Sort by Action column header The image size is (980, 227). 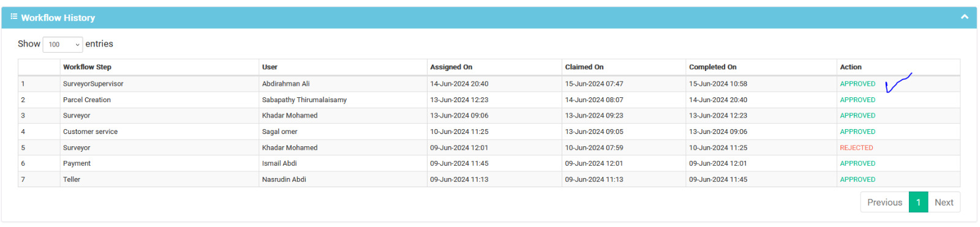tap(850, 67)
